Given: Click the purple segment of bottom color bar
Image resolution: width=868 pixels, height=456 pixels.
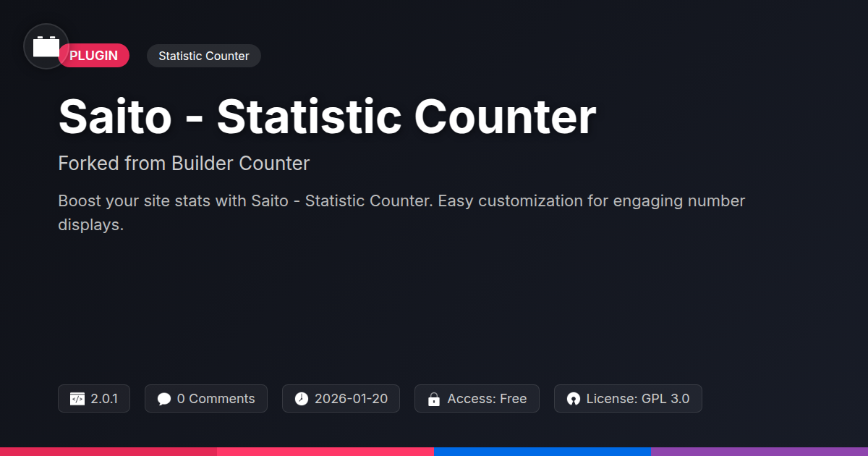Looking at the screenshot, I should 759,452.
